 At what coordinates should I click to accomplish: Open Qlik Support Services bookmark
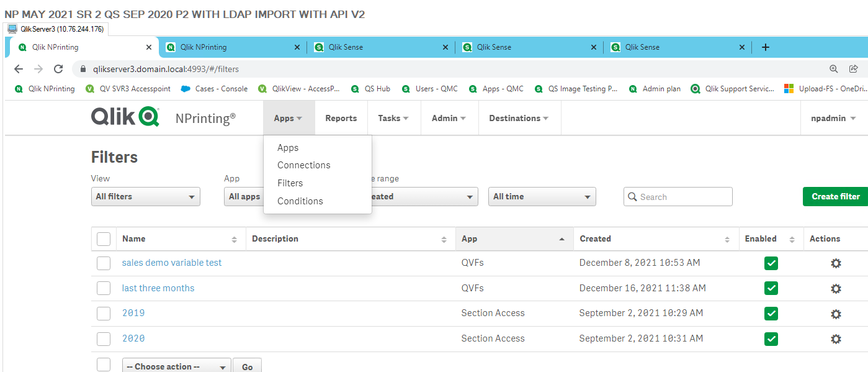tap(733, 89)
